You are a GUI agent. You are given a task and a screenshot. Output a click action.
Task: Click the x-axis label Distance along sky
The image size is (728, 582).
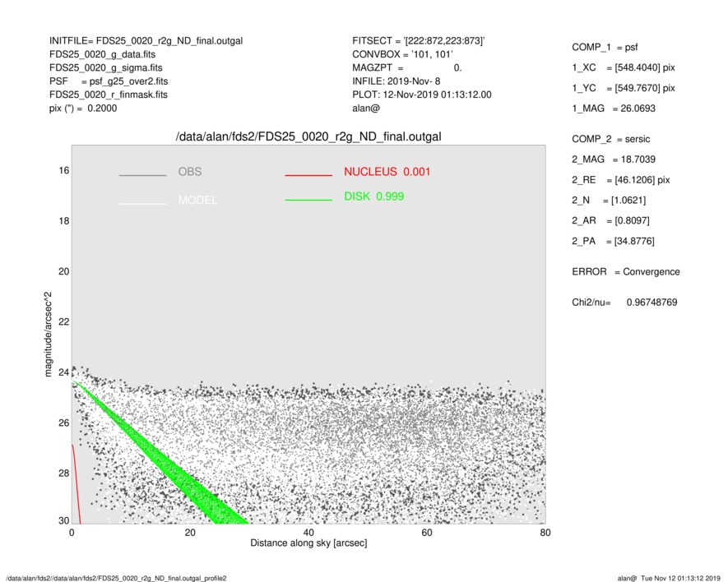pos(308,543)
